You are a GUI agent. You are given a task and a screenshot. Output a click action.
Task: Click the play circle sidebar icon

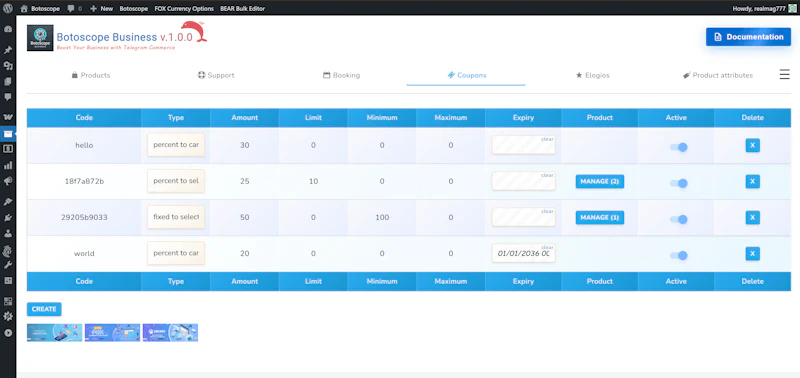[x=8, y=333]
